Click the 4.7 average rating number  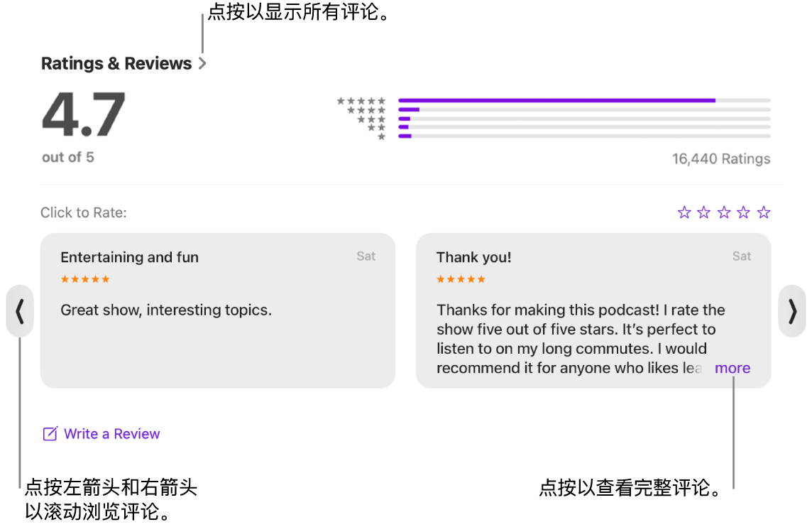[x=83, y=114]
